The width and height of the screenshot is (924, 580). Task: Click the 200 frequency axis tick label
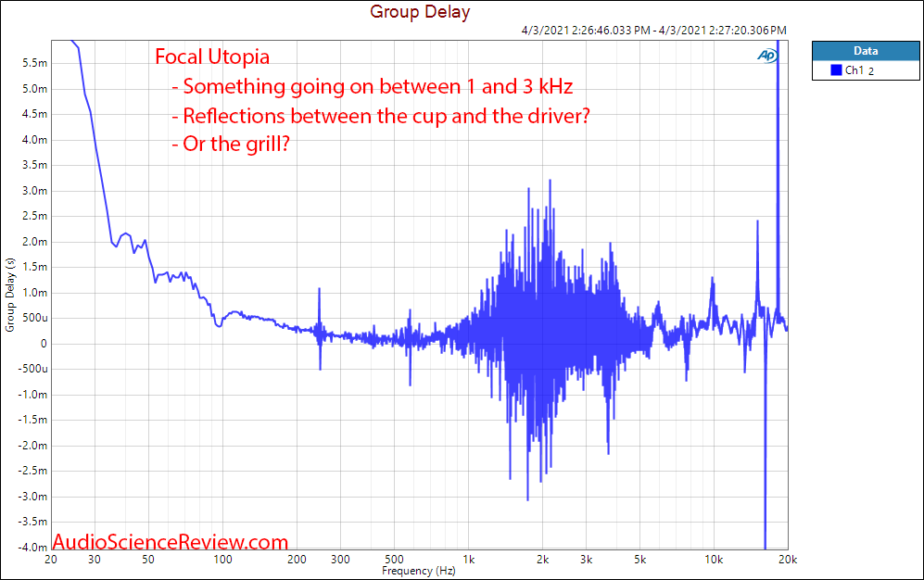tap(297, 560)
